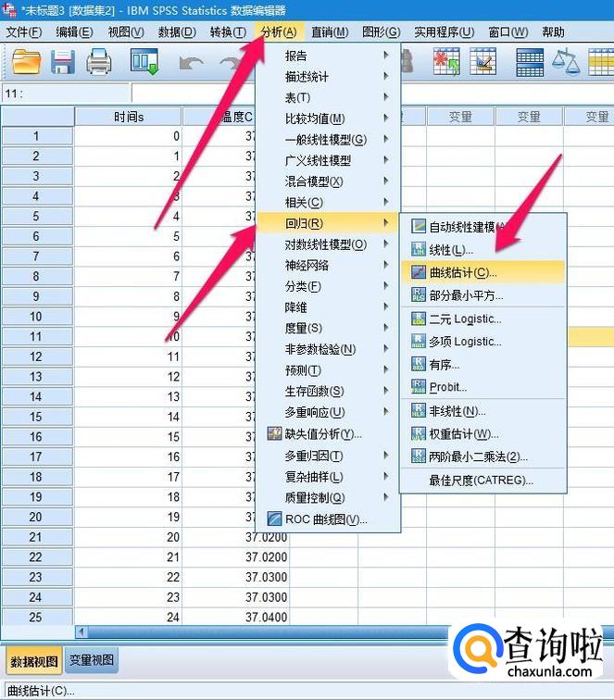
Task: Open 非线性(N)... regression
Action: (x=483, y=411)
